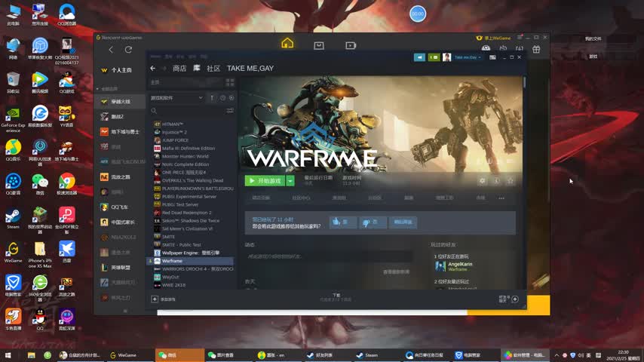Click the Steam page vertical scrollbar

click(525, 81)
